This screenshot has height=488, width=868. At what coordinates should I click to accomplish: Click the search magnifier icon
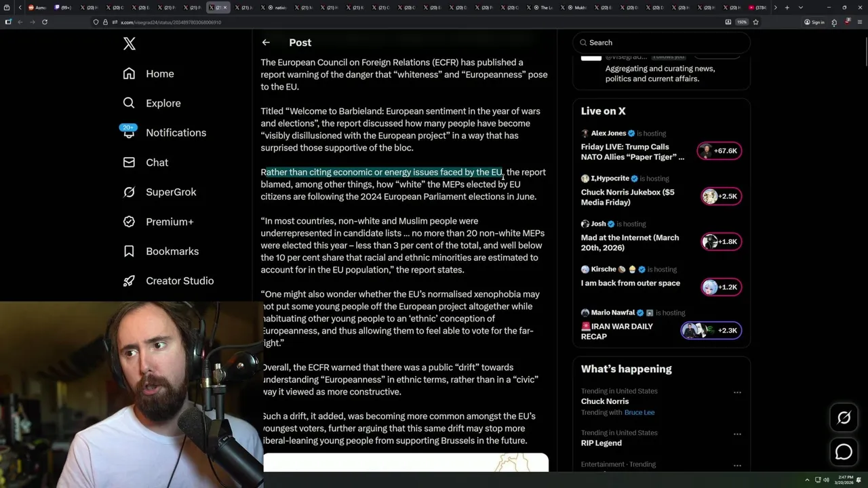point(583,43)
